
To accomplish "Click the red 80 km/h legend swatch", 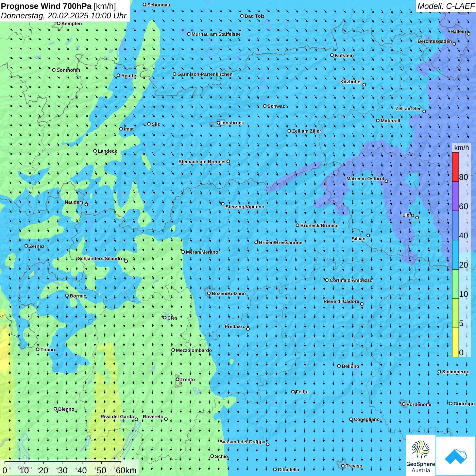I will click(x=455, y=167).
